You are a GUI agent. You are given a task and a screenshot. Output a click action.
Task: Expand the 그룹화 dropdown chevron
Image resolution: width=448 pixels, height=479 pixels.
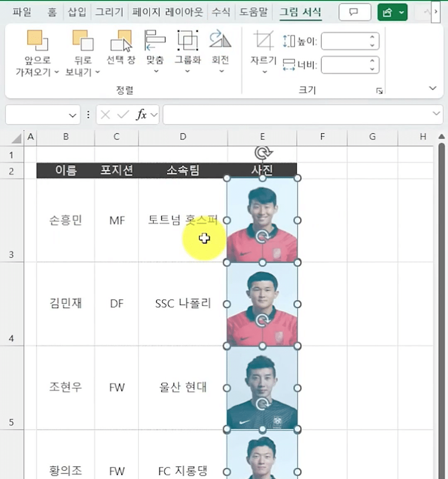coord(187,71)
